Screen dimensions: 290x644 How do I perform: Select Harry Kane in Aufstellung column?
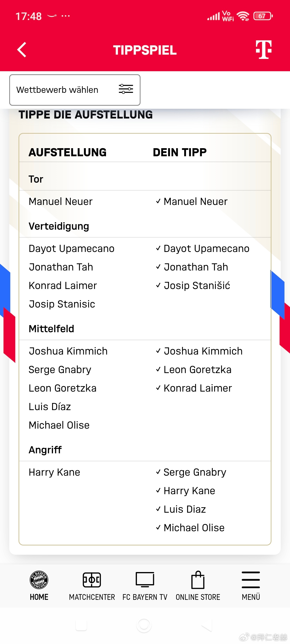54,472
